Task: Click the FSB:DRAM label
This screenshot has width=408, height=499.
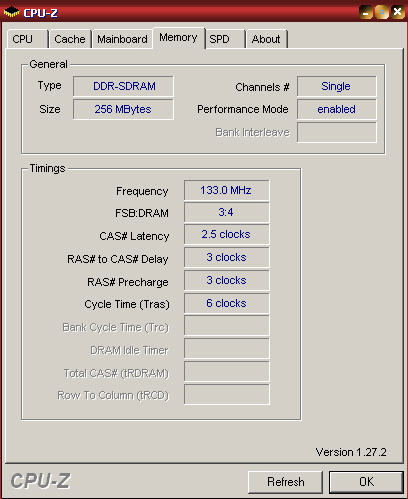Action: pos(142,213)
